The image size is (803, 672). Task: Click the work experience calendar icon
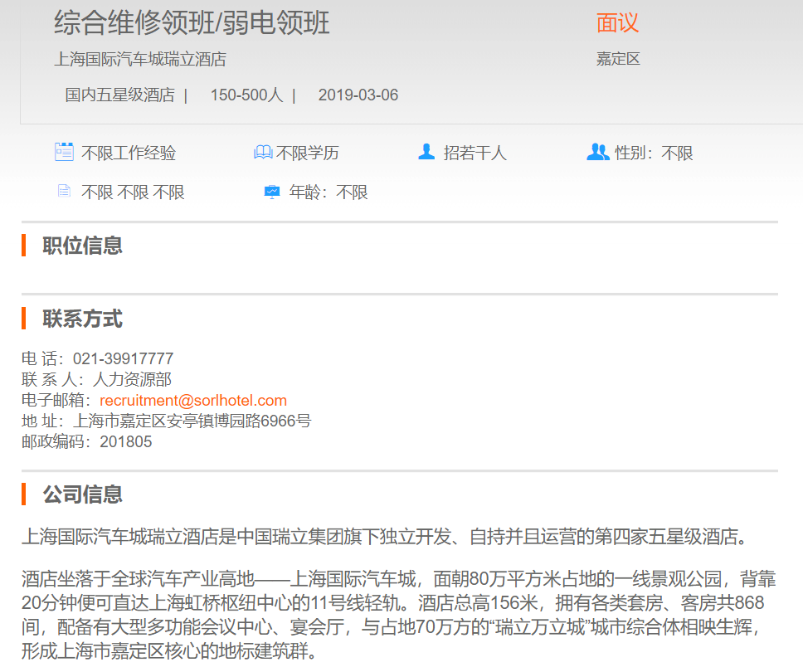64,152
